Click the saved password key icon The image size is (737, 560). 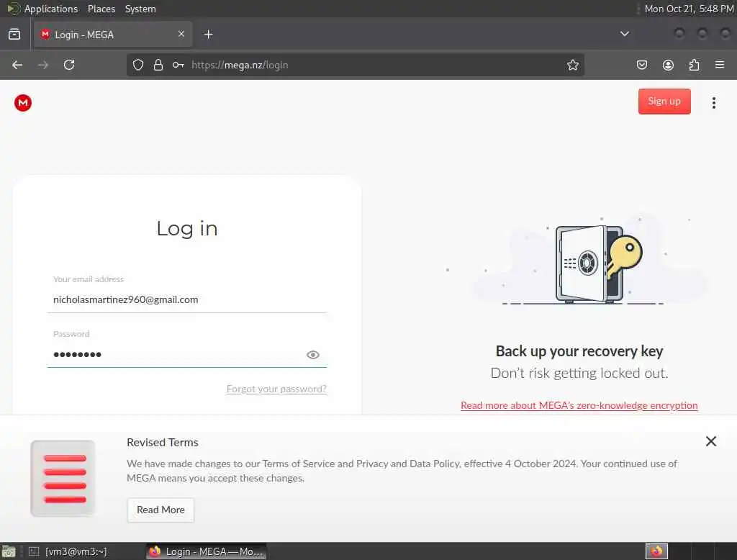[178, 65]
